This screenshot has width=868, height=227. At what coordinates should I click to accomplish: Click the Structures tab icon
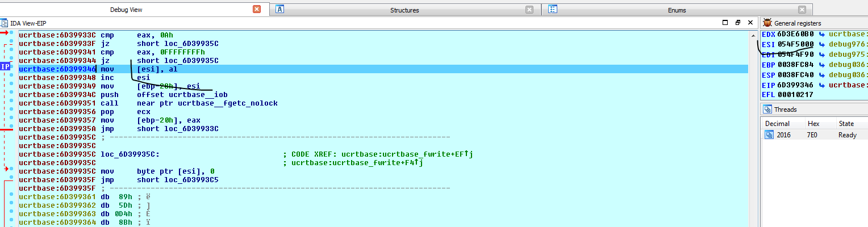tap(280, 10)
